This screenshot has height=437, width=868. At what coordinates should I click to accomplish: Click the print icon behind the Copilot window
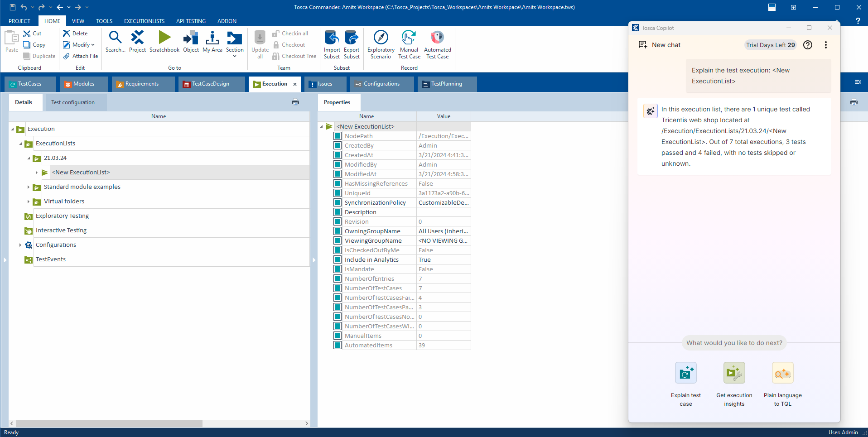854,102
